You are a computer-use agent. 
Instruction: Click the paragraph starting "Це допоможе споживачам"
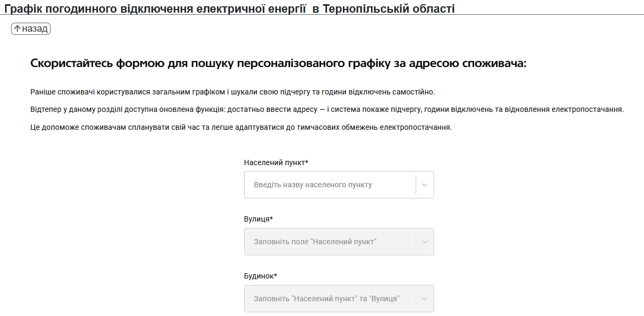[241, 128]
